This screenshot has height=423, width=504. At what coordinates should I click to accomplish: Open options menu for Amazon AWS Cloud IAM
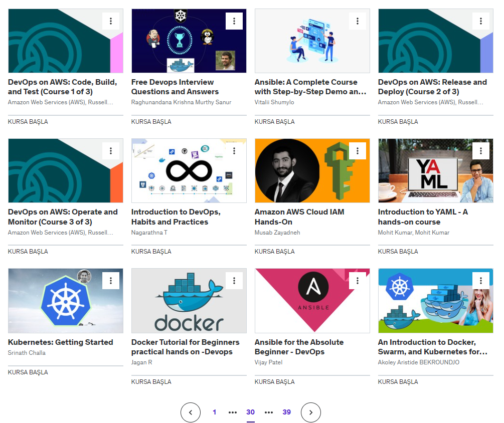pyautogui.click(x=358, y=151)
